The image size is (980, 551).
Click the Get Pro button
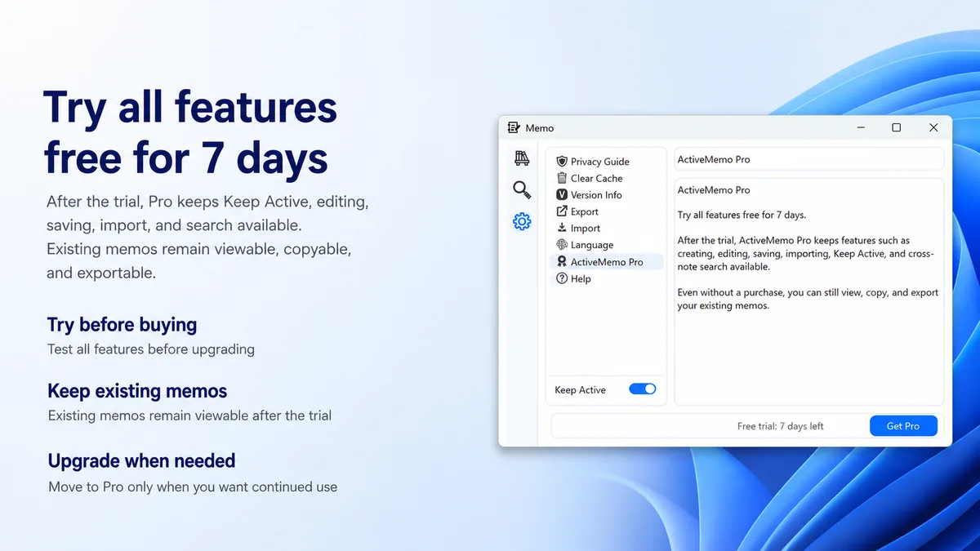coord(903,426)
